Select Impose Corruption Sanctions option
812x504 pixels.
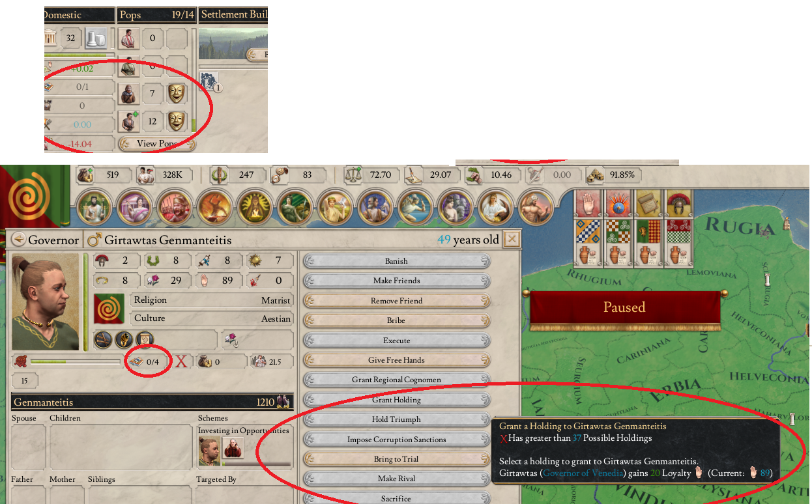point(396,440)
